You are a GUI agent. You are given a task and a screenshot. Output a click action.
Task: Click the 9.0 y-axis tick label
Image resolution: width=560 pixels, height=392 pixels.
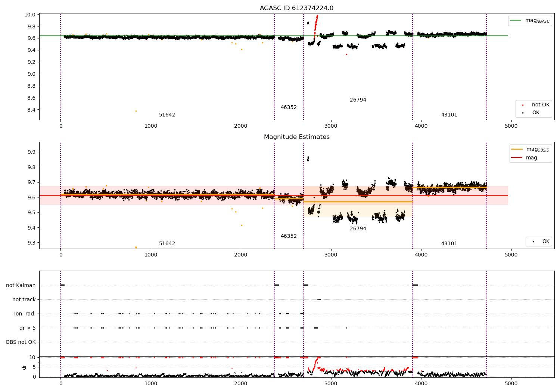(32, 74)
